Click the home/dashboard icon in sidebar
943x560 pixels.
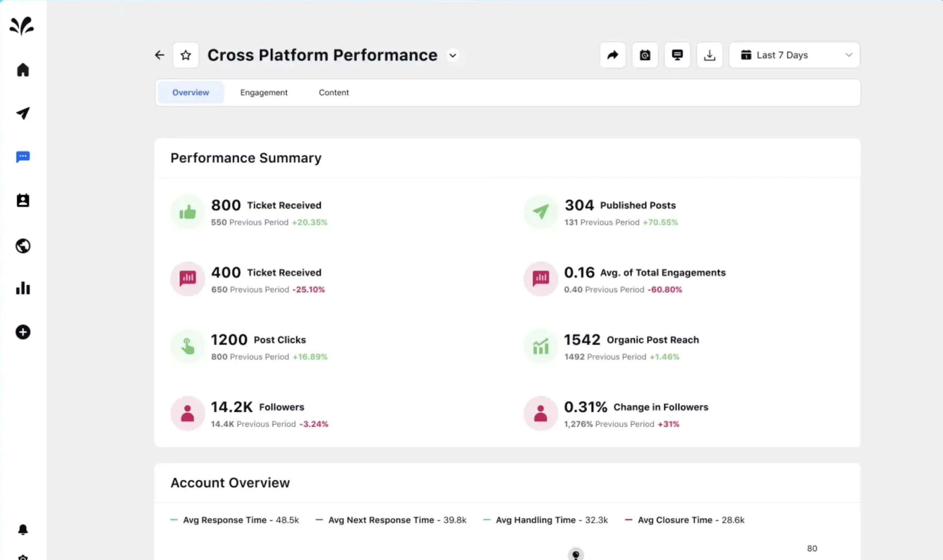point(22,69)
